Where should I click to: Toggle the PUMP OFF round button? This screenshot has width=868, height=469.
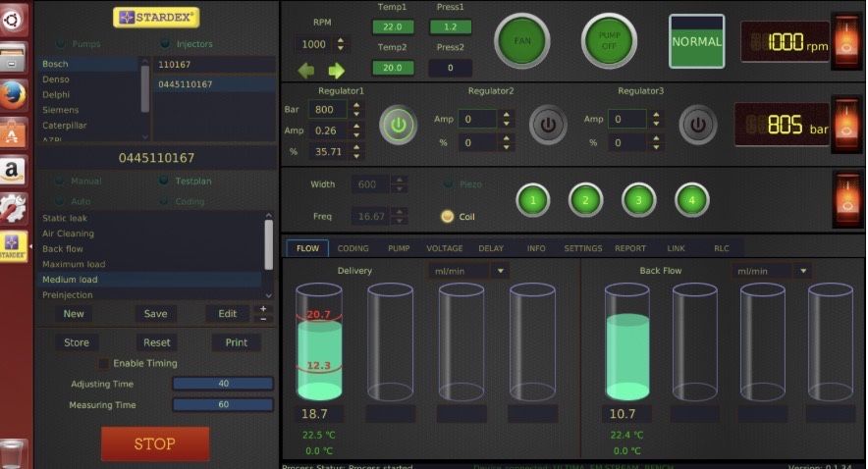pos(609,41)
